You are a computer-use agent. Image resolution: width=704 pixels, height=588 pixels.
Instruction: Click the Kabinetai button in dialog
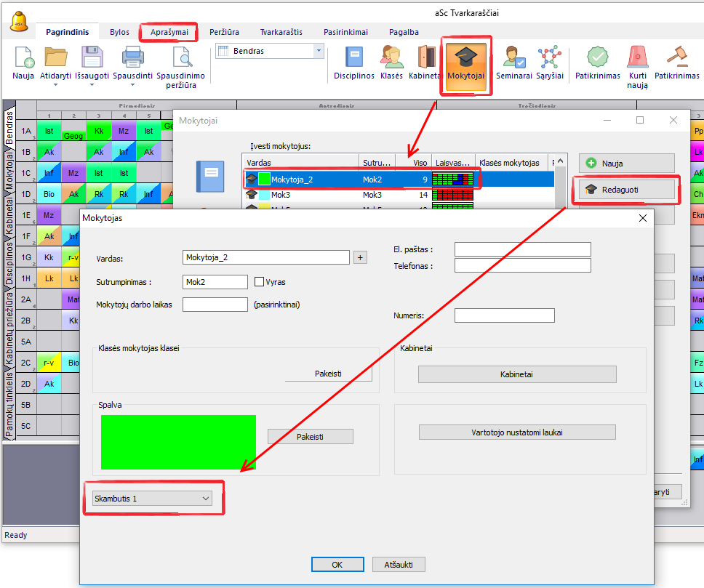[x=517, y=374]
